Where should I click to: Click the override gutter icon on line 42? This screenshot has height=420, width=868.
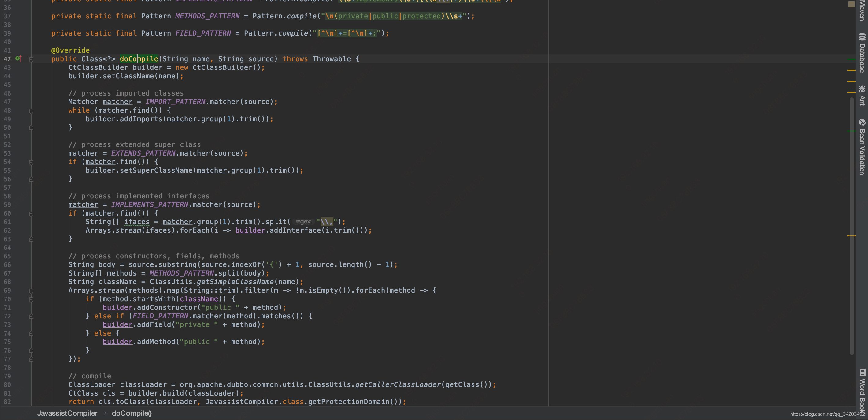pos(19,58)
